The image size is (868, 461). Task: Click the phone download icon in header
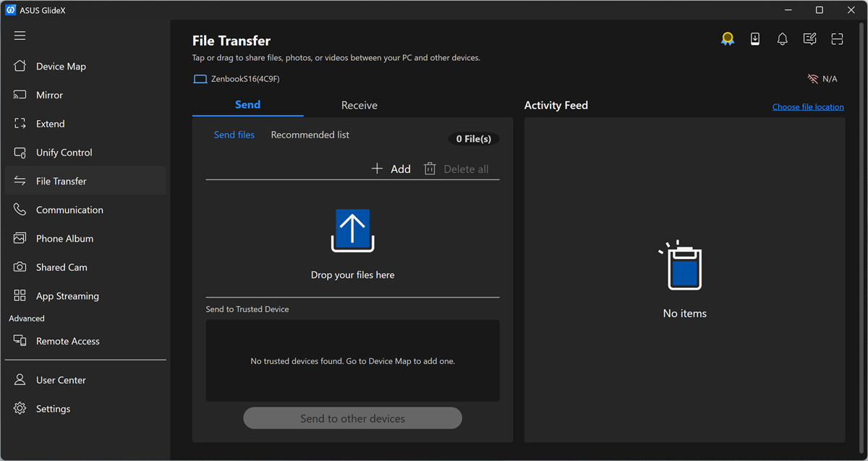[755, 40]
